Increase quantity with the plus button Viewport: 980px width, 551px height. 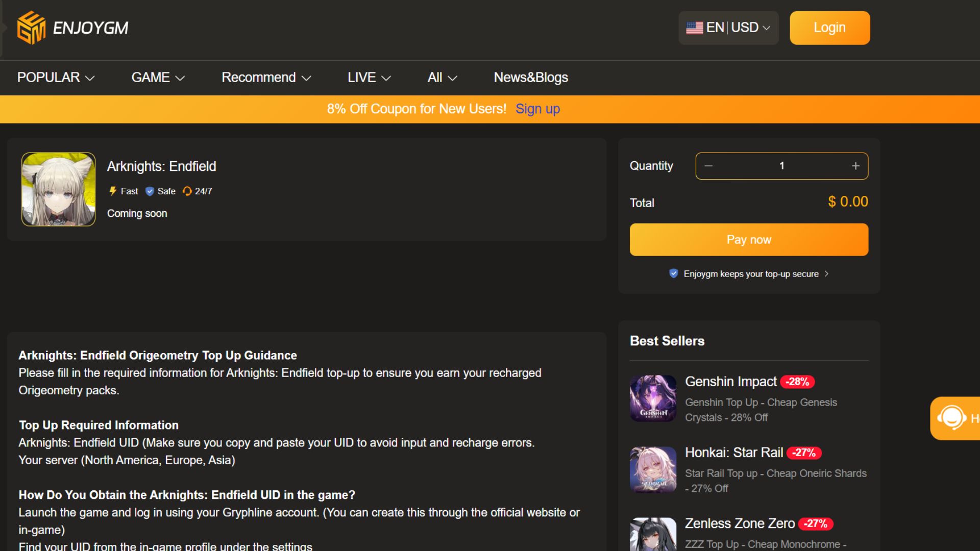(x=855, y=166)
